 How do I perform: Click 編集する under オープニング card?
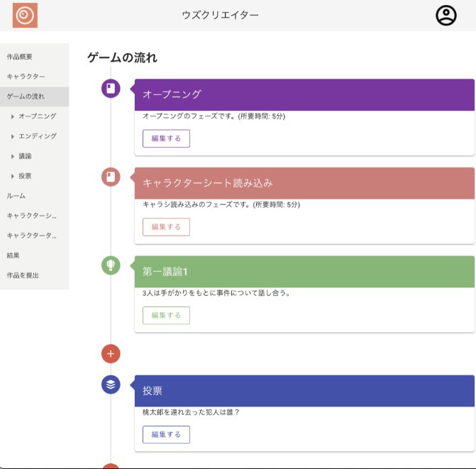(166, 138)
